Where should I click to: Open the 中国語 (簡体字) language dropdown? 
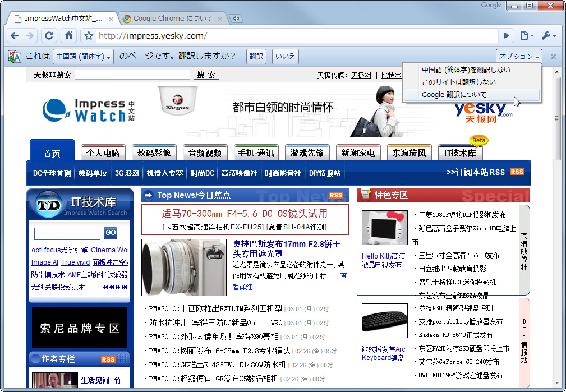(82, 56)
